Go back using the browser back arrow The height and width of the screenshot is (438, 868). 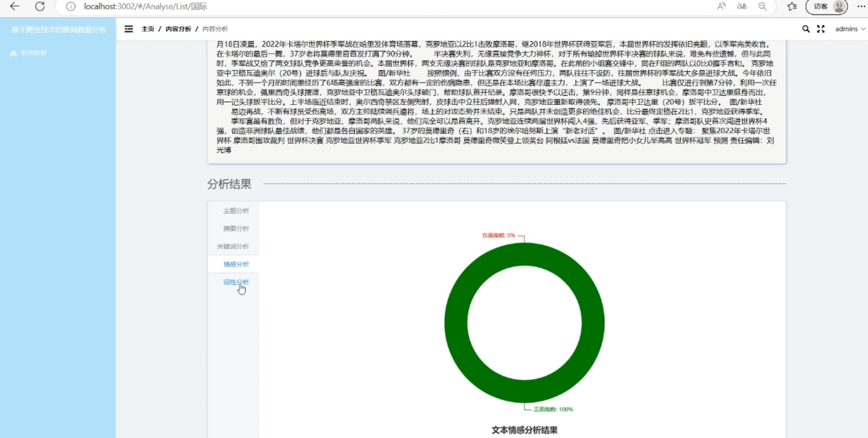[15, 6]
